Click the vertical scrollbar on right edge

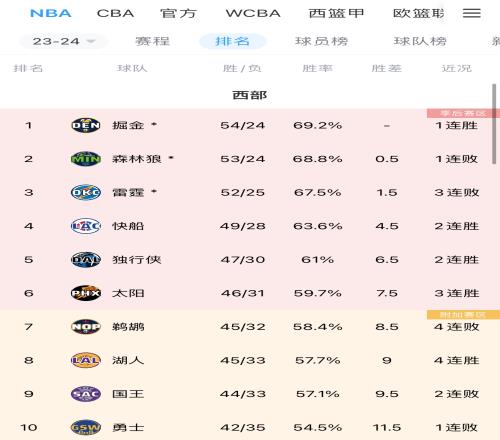pos(494,124)
